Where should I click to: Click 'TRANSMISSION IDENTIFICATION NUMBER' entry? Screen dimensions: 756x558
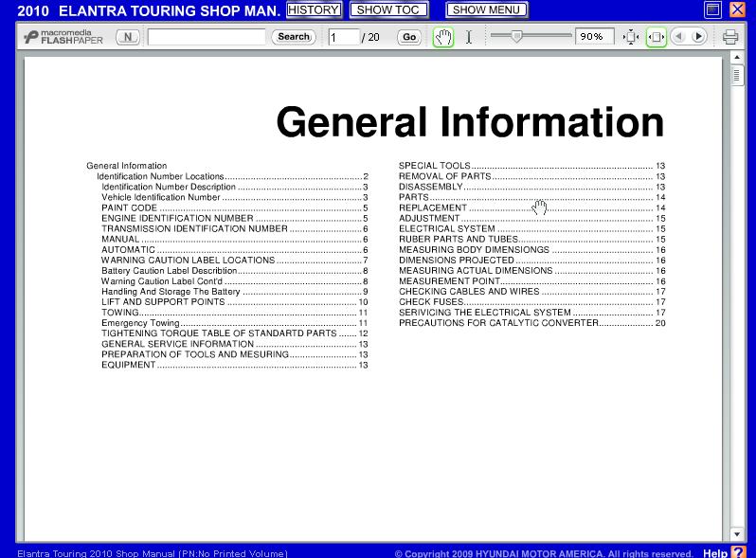pos(234,229)
